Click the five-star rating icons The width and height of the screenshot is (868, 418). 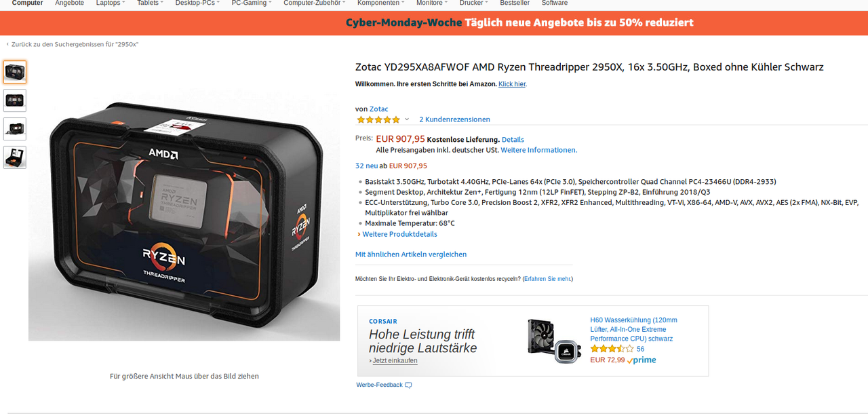[378, 119]
